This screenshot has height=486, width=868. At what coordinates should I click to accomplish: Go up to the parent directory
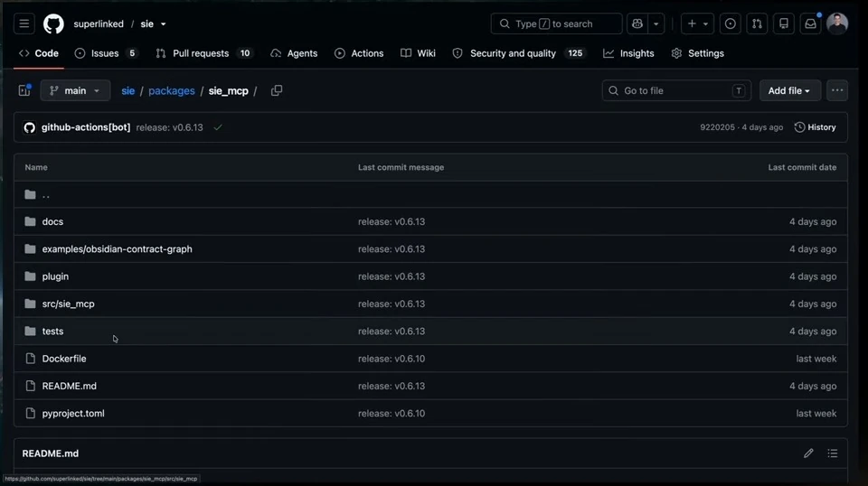[x=46, y=194]
